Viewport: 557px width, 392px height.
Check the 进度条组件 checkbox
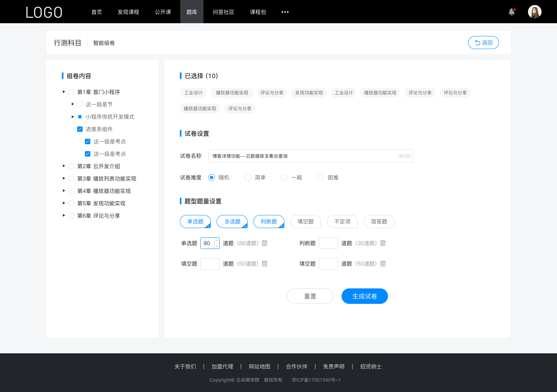point(79,129)
